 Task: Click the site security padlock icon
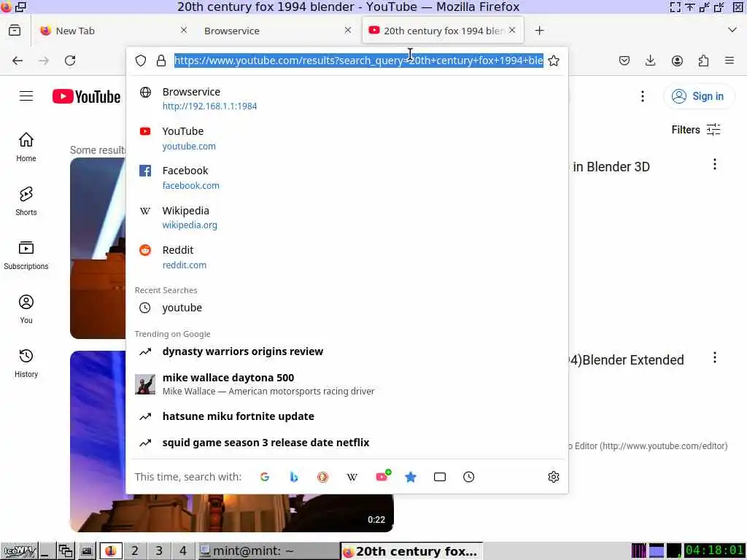[161, 61]
